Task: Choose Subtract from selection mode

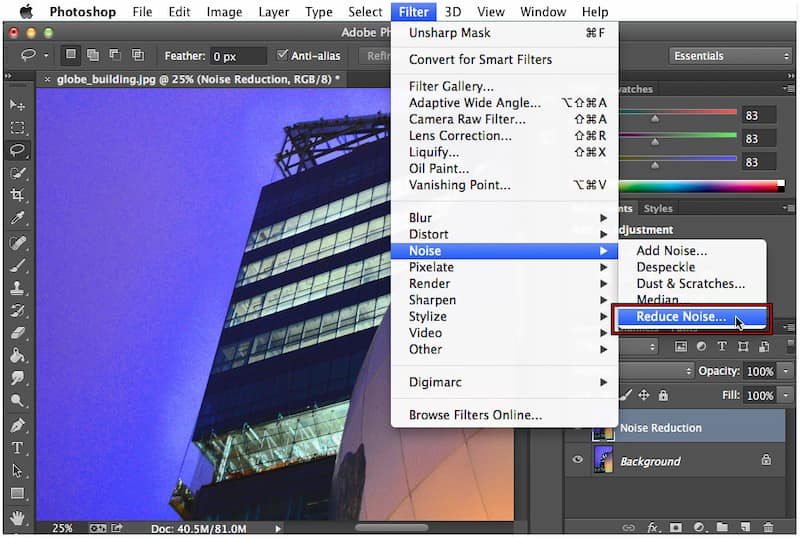Action: (x=115, y=55)
